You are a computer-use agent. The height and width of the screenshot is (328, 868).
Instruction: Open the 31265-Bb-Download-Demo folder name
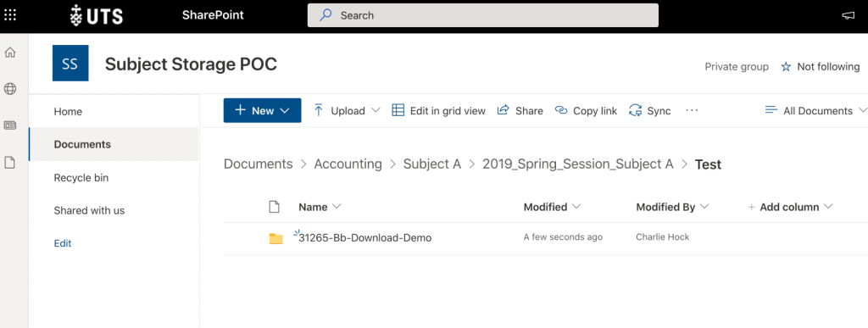point(364,238)
